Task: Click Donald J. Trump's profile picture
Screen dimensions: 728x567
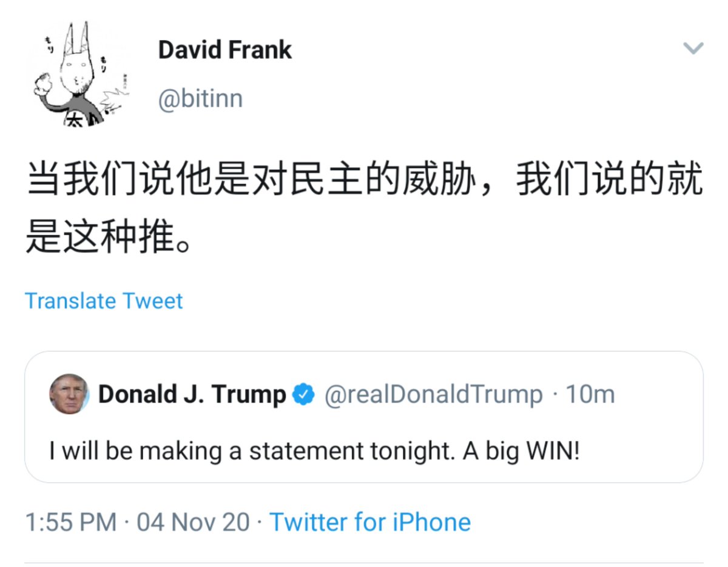Action: (69, 394)
